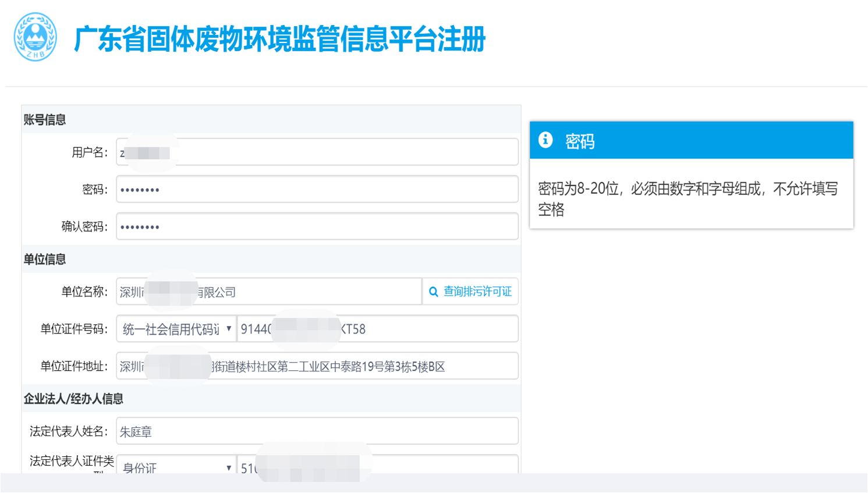Click the info icon in password panel
868x493 pixels.
pyautogui.click(x=545, y=140)
